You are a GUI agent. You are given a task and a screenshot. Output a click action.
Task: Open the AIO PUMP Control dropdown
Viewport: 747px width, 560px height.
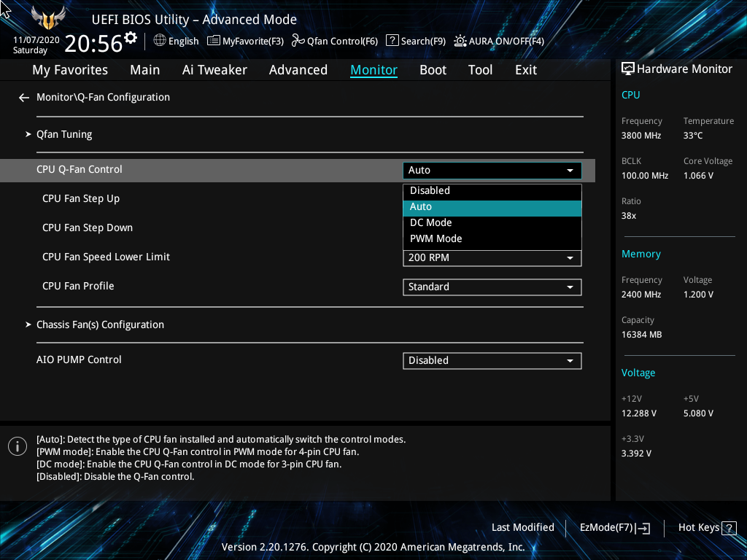(x=492, y=361)
